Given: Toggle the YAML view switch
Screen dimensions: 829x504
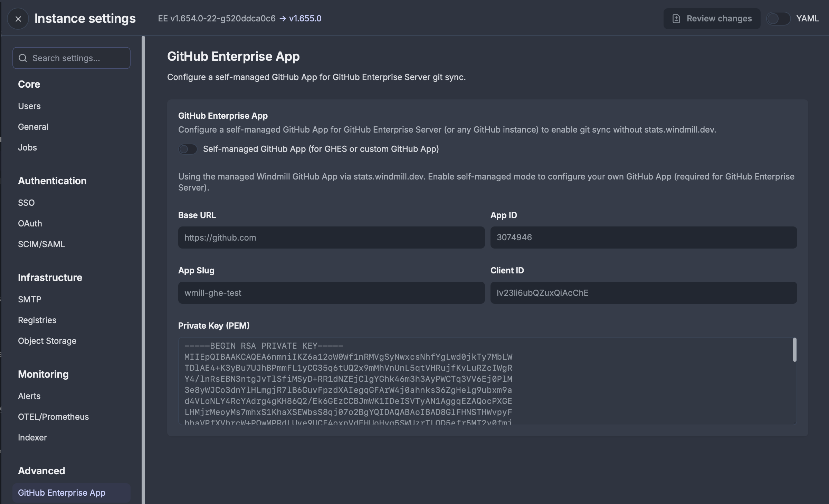Looking at the screenshot, I should 778,19.
